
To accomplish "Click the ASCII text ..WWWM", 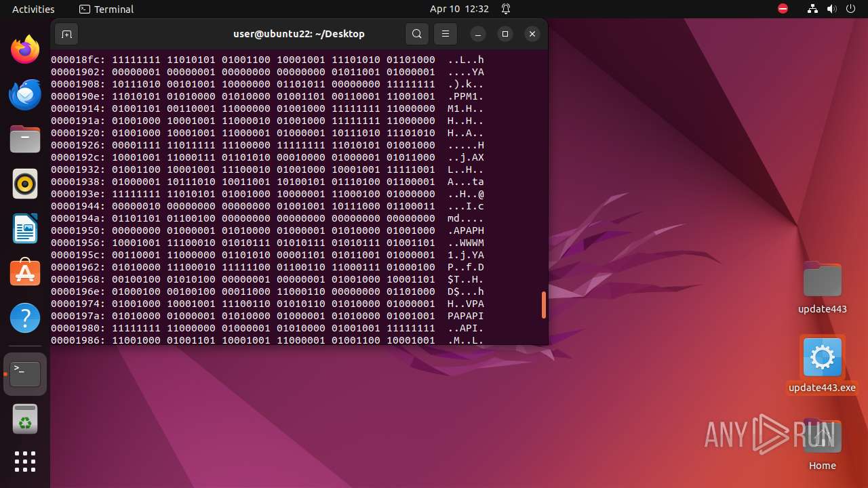I will pos(466,243).
